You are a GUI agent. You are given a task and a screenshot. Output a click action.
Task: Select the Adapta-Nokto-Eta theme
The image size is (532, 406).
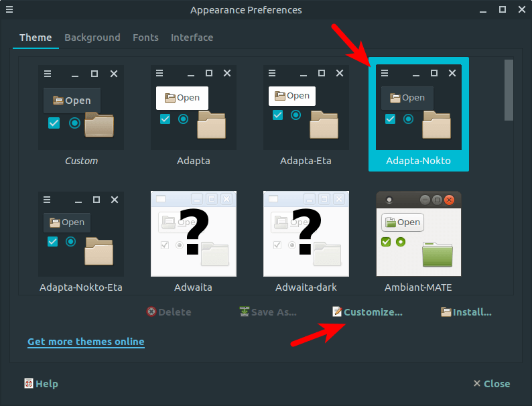(81, 234)
